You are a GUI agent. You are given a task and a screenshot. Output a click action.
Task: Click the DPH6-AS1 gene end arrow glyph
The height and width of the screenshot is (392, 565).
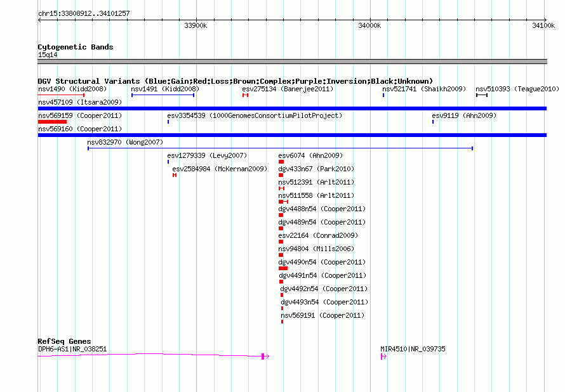pyautogui.click(x=265, y=356)
